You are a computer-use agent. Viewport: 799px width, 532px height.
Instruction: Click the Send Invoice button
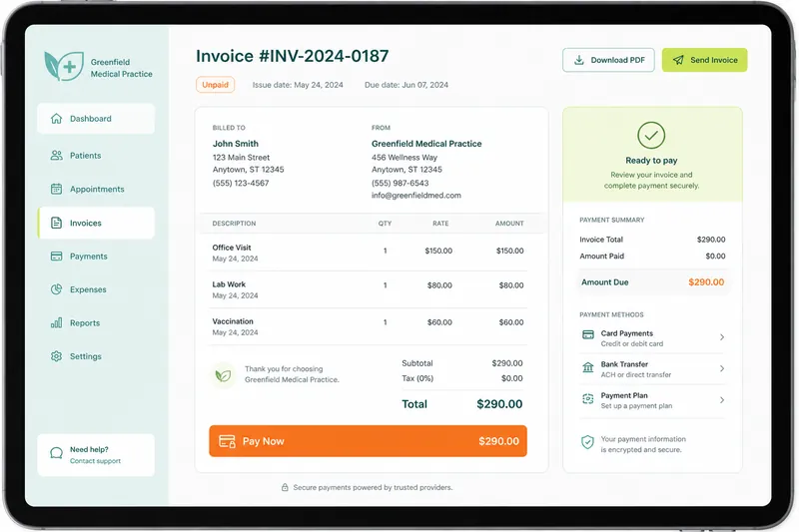705,60
